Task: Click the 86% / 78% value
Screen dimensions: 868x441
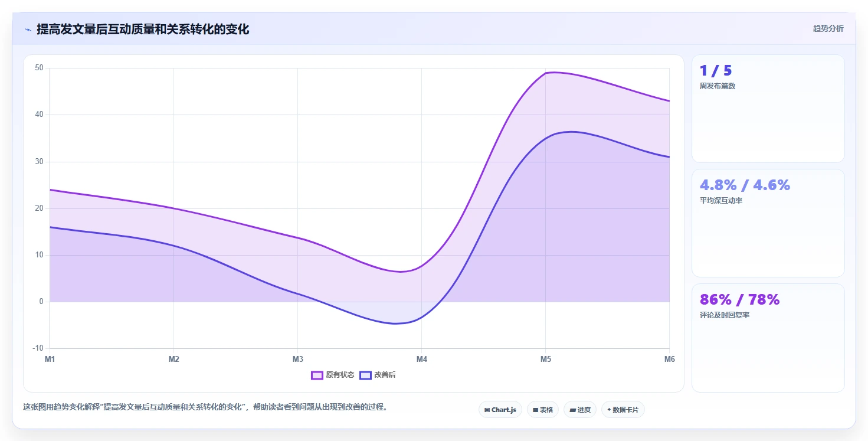Action: click(x=740, y=300)
